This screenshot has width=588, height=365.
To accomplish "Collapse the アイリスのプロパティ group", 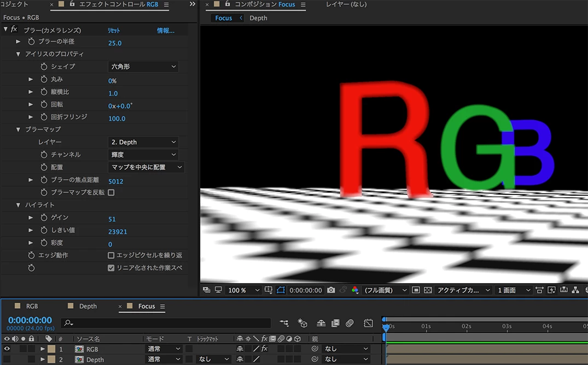I will point(18,54).
